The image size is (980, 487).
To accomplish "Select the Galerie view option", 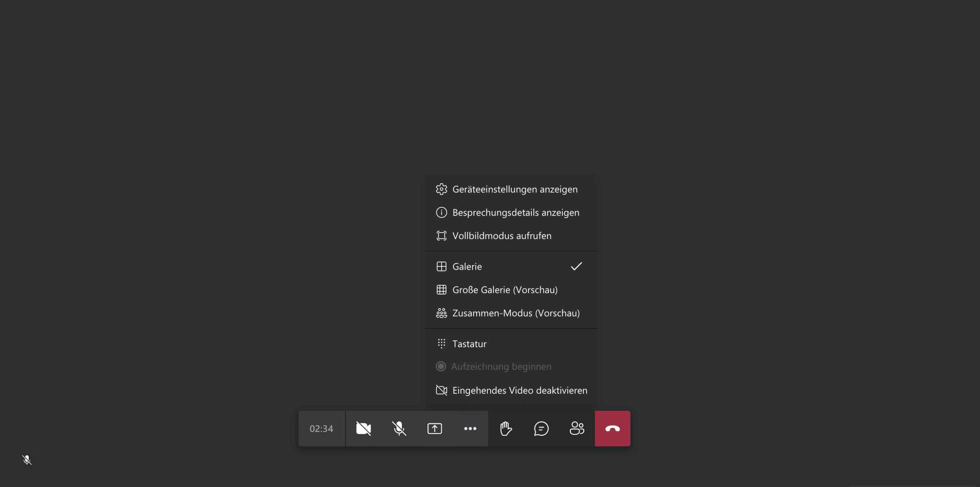I will pos(511,266).
